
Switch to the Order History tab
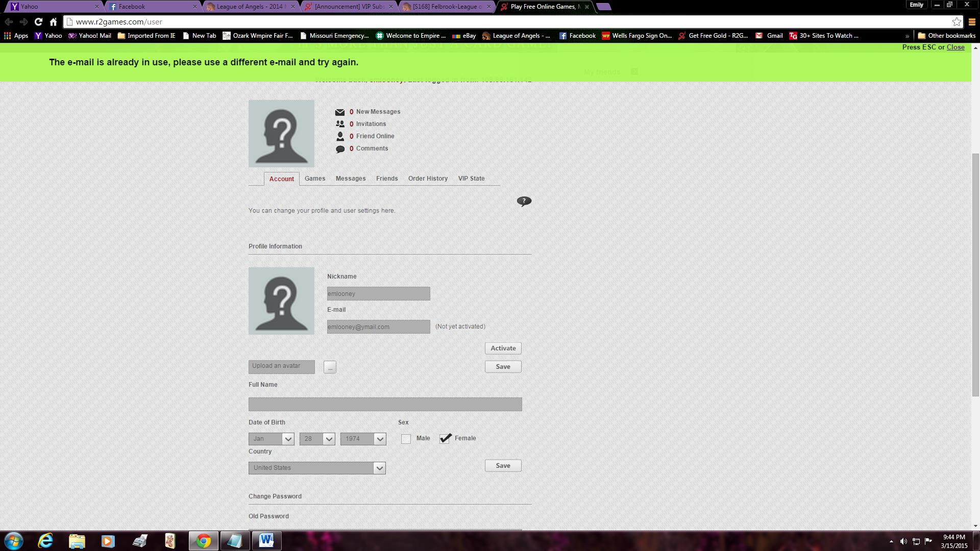tap(428, 179)
